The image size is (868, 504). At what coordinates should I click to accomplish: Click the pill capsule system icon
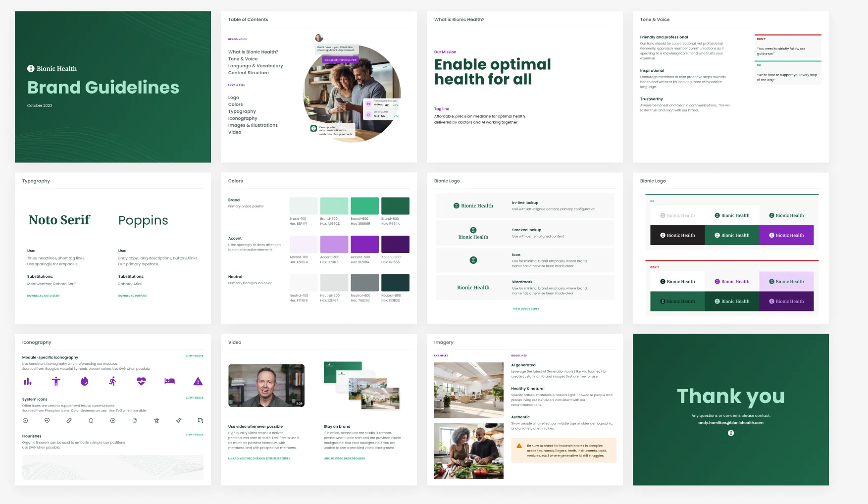pyautogui.click(x=69, y=420)
